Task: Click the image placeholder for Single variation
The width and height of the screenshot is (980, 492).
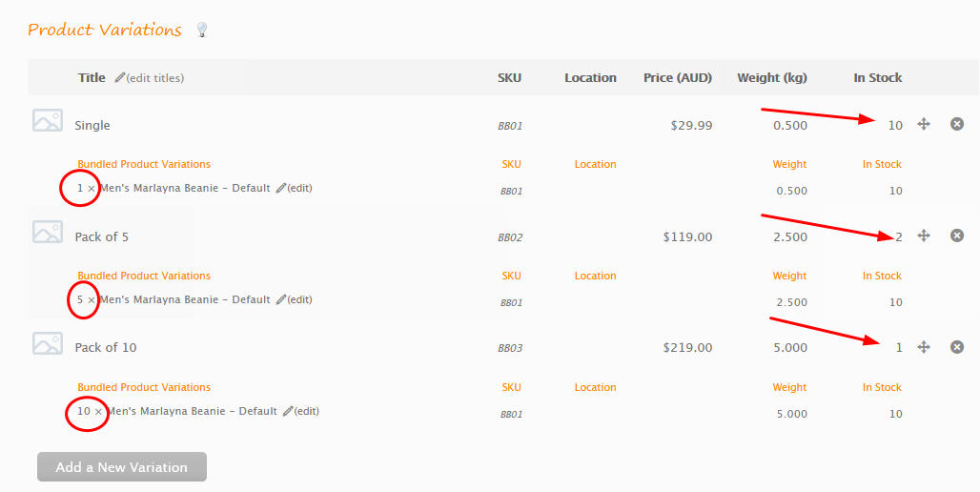Action: pos(48,121)
